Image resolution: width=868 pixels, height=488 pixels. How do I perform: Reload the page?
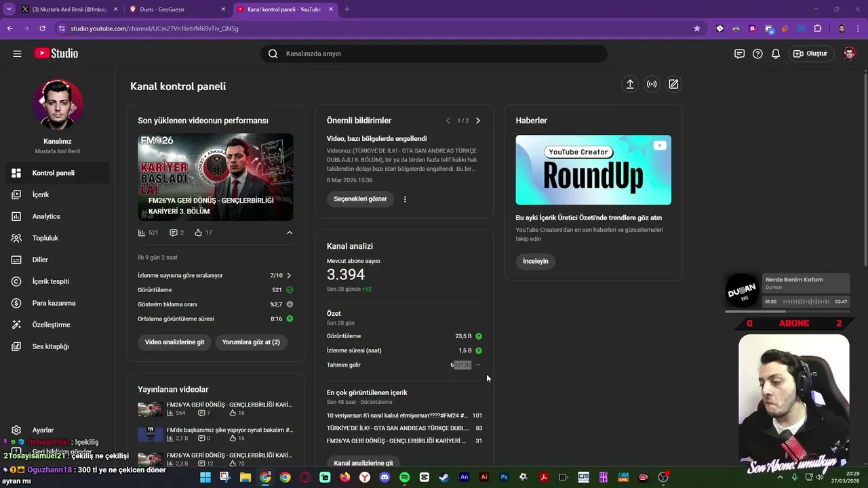point(42,28)
